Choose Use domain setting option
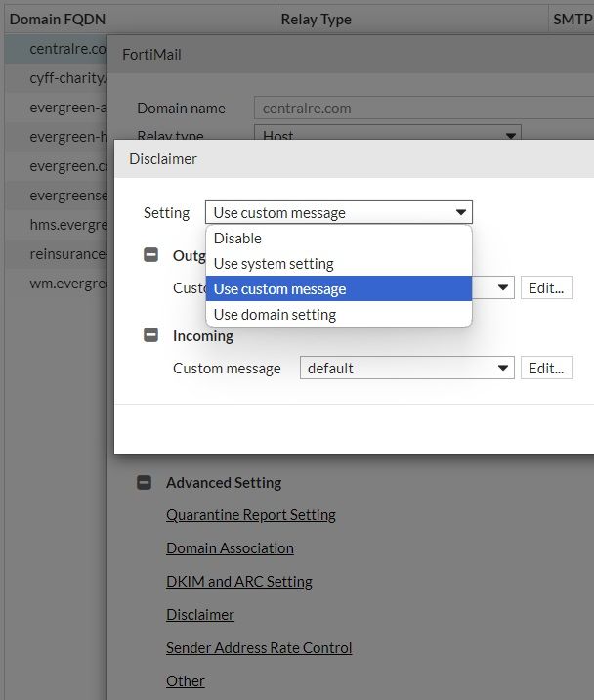594x700 pixels. point(275,315)
